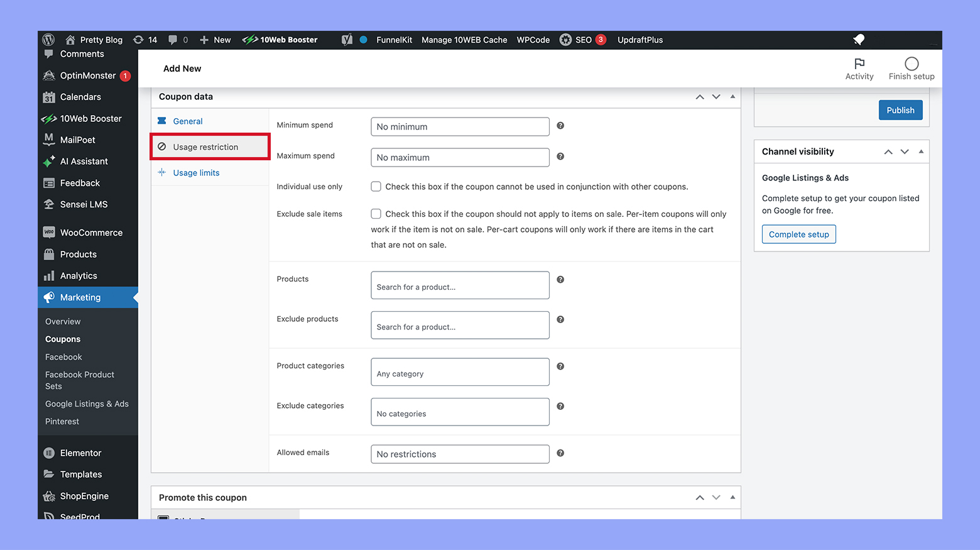Enable the Individual use only checkbox
Screen dimensions: 980x550
pos(376,186)
